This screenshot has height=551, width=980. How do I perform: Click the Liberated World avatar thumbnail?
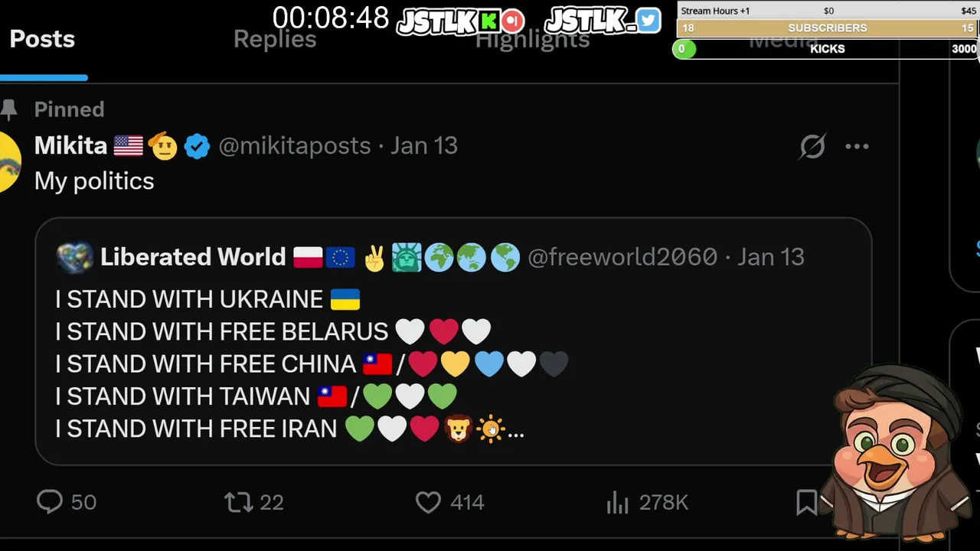tap(74, 257)
